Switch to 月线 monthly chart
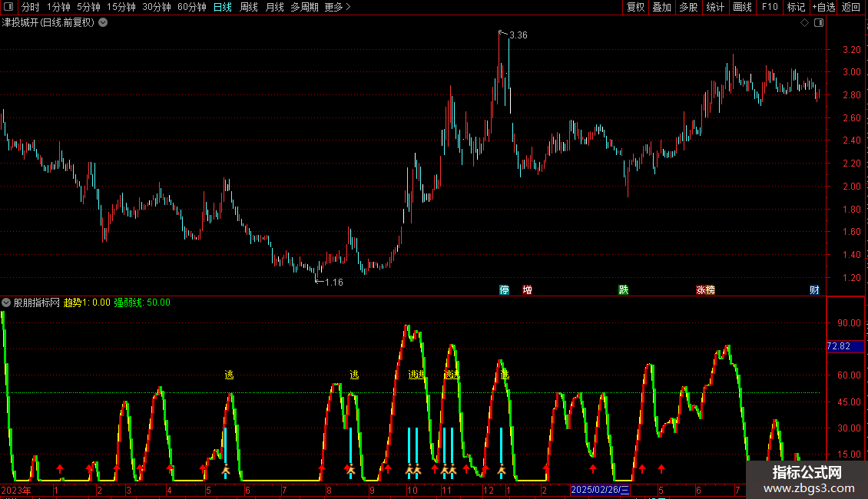Screen dimensions: 868x499 click(274, 7)
